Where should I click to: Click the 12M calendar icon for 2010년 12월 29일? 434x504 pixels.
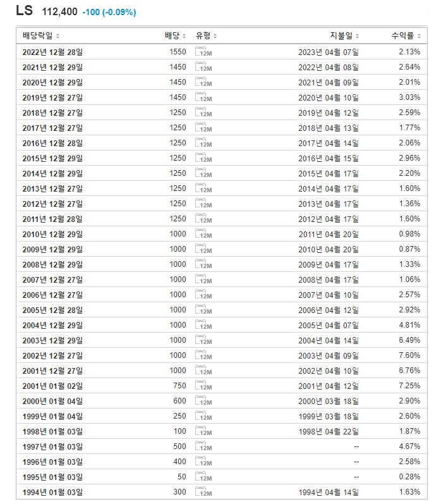coord(203,234)
